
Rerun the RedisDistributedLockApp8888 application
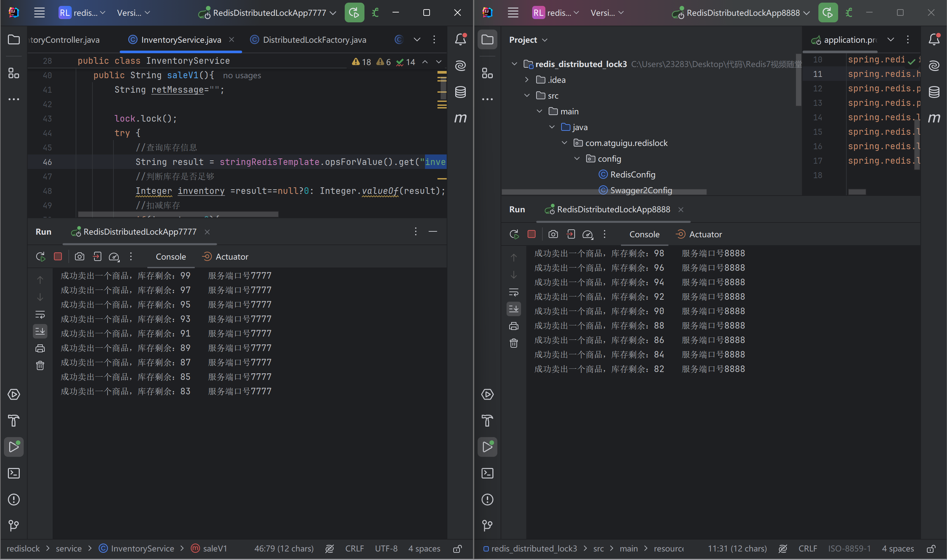514,234
